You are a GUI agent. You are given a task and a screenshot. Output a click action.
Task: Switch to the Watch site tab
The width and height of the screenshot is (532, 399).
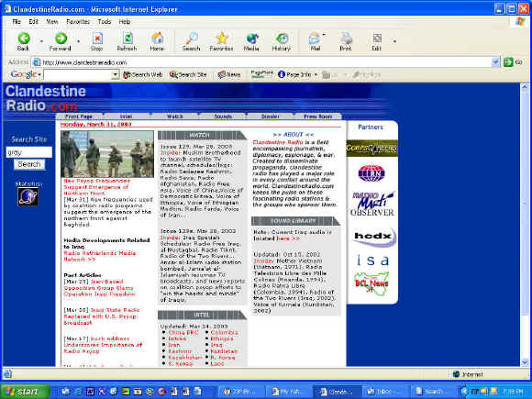pyautogui.click(x=174, y=116)
